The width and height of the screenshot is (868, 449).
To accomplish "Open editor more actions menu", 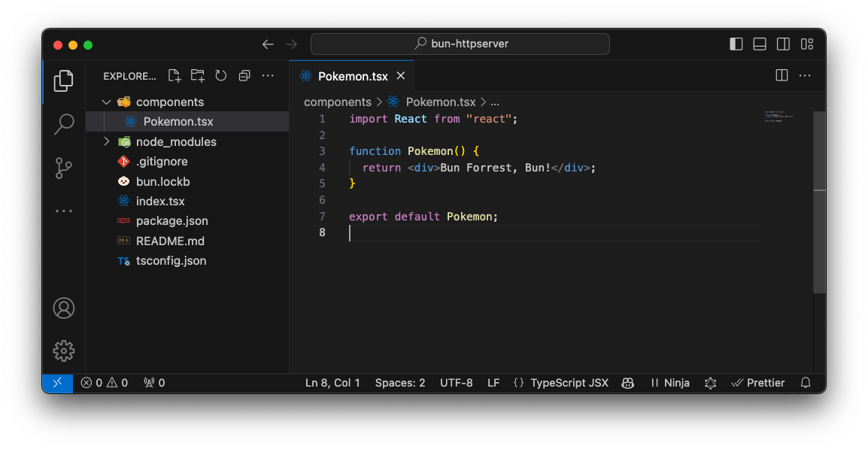I will [805, 75].
